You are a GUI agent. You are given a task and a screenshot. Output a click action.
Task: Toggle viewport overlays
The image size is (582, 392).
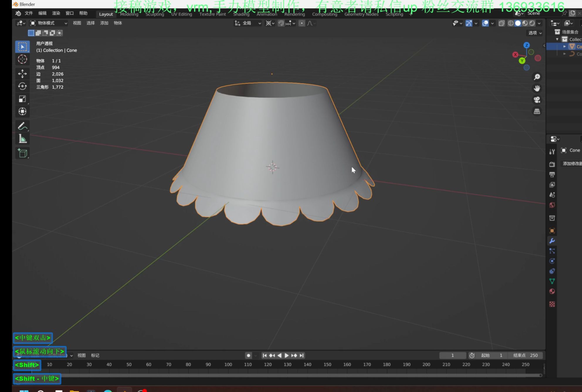[x=485, y=23]
